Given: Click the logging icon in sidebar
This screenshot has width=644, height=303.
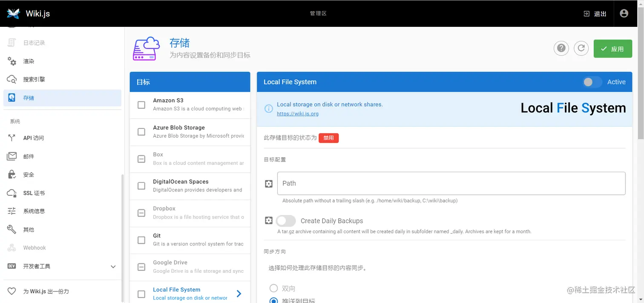Looking at the screenshot, I should tap(12, 43).
